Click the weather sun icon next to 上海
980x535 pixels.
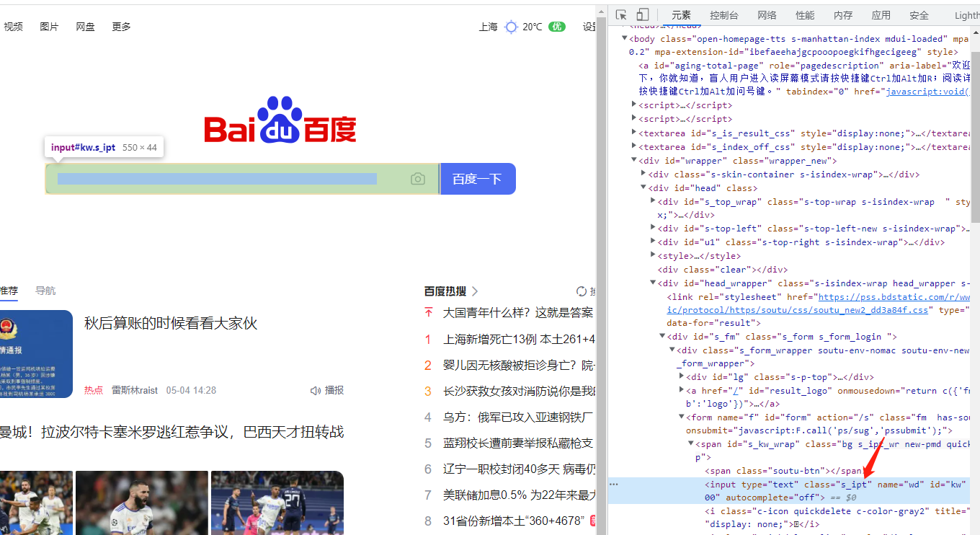511,27
